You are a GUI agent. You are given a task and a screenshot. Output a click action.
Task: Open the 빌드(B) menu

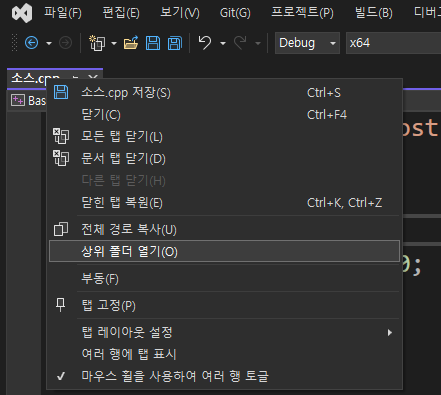[x=373, y=13]
